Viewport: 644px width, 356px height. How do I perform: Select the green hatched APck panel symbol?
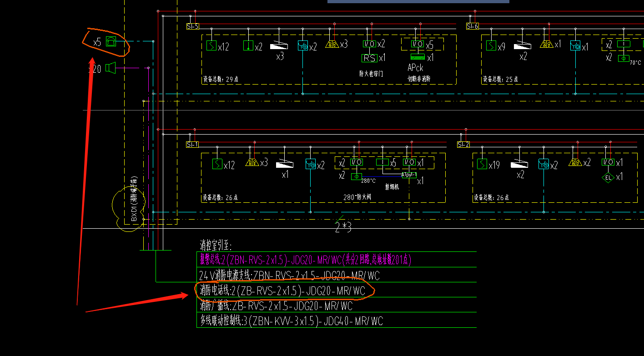(x=417, y=57)
